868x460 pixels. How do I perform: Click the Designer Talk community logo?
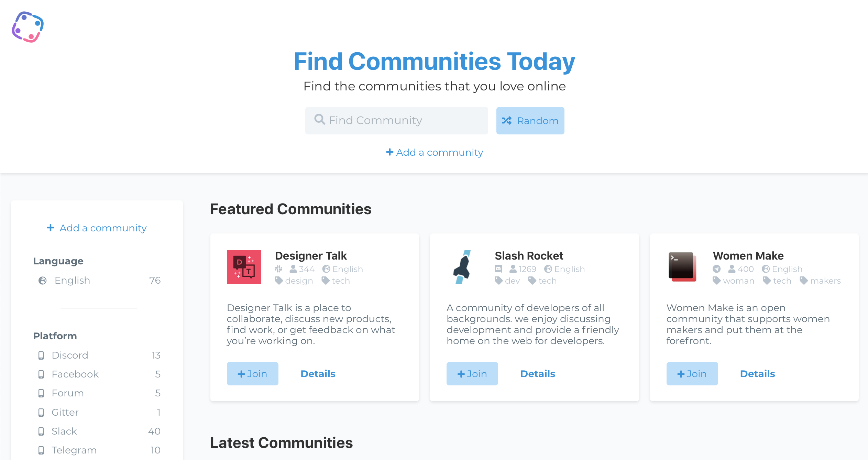244,267
